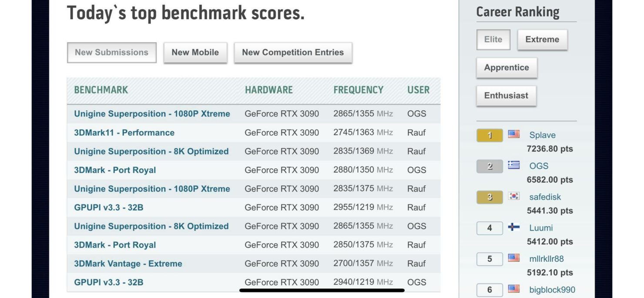The height and width of the screenshot is (298, 644).
Task: Open Splave's profile link
Action: (542, 135)
